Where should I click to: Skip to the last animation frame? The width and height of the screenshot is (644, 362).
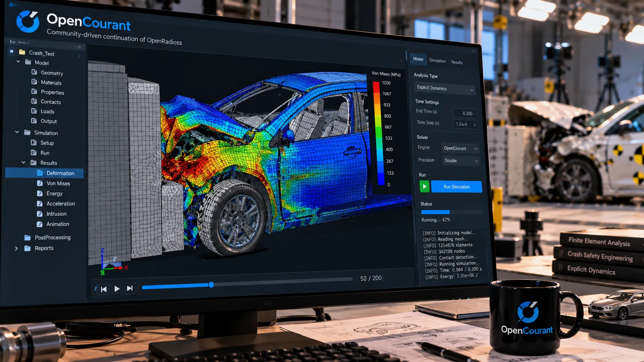(x=130, y=288)
